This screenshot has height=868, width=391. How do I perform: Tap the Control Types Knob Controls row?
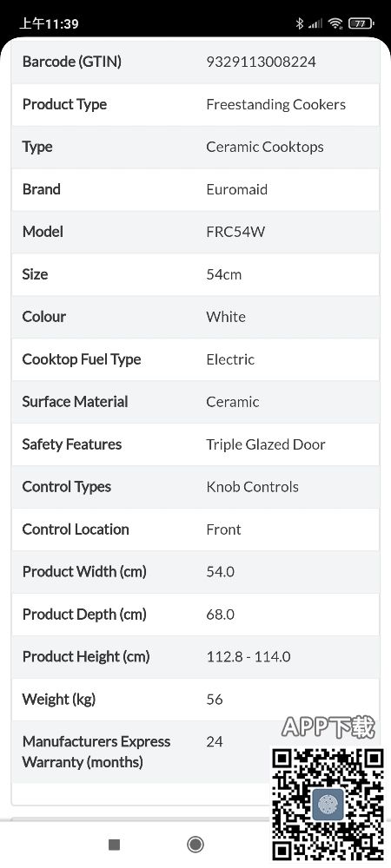point(195,487)
